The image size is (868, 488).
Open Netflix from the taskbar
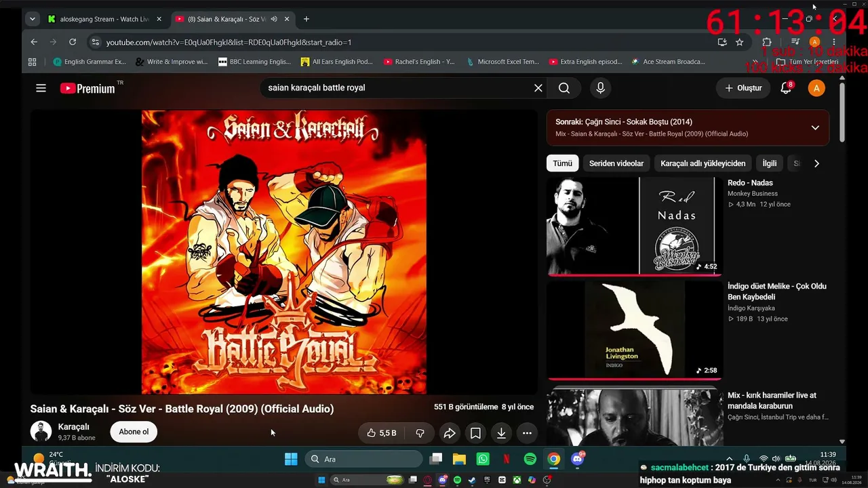pos(507,459)
